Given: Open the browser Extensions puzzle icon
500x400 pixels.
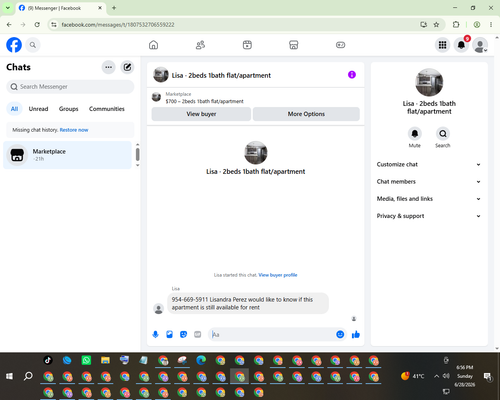Looking at the screenshot, I should click(456, 24).
